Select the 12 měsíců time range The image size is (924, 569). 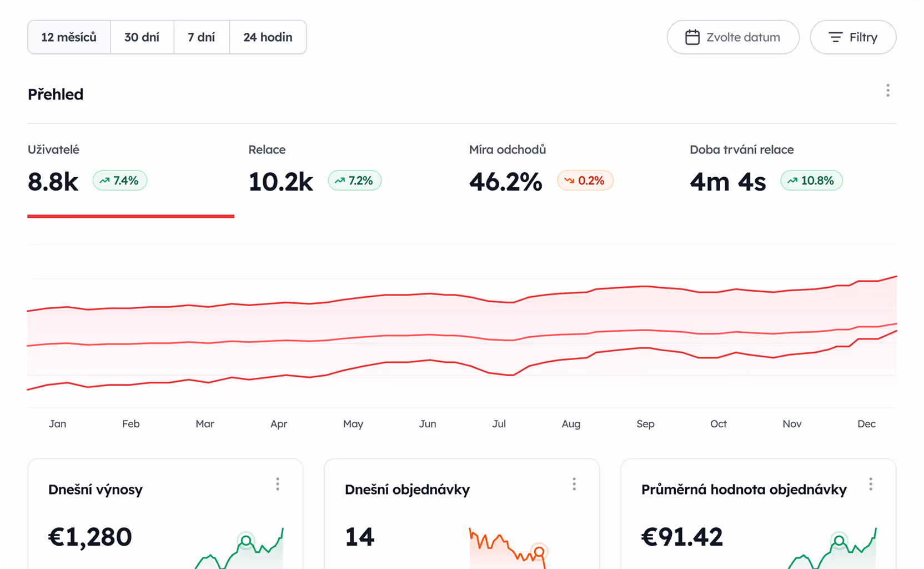click(x=69, y=37)
